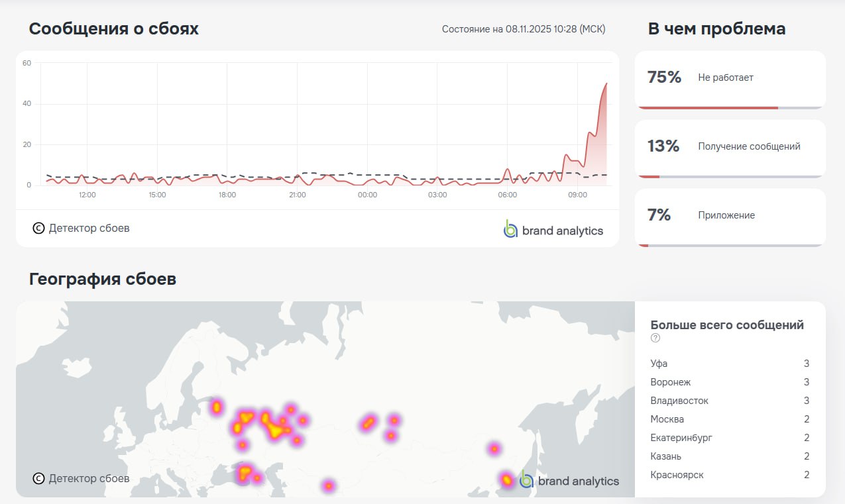Image resolution: width=845 pixels, height=504 pixels.
Task: Click the help question mark icon
Action: coord(655,338)
